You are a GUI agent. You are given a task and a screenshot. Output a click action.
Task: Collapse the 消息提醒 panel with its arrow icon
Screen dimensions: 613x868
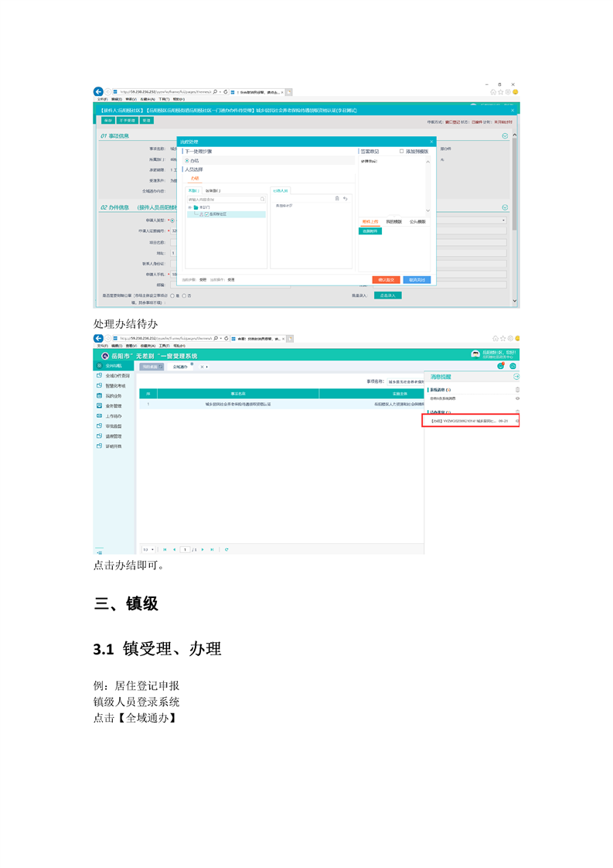[516, 377]
